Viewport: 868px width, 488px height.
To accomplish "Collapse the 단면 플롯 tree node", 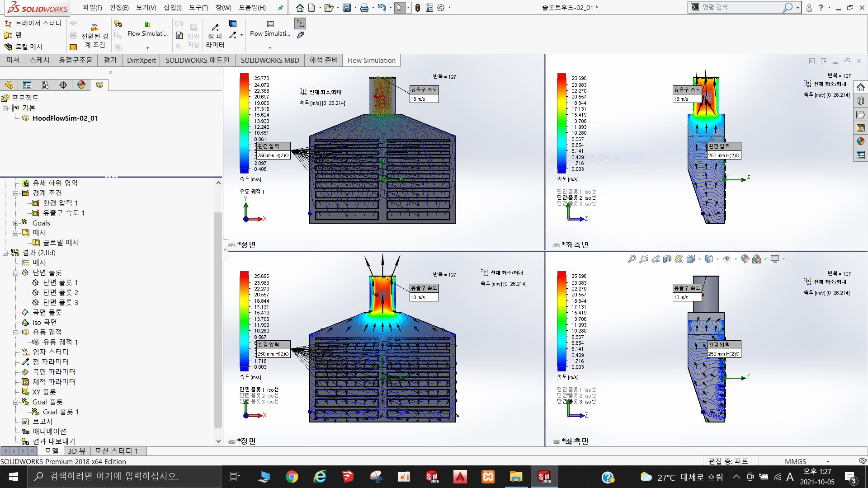I will tap(15, 273).
